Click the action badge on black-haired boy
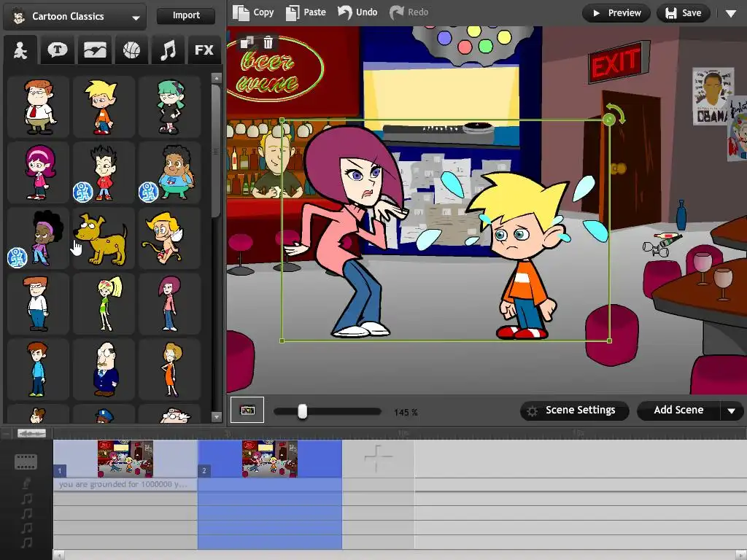Screen dimensions: 747x560 tap(82, 192)
